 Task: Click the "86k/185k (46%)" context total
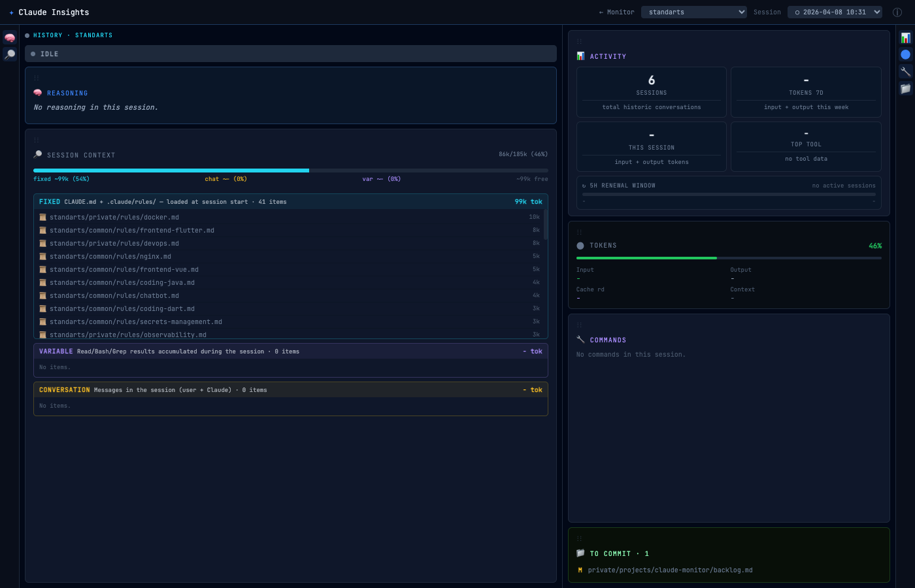point(523,154)
